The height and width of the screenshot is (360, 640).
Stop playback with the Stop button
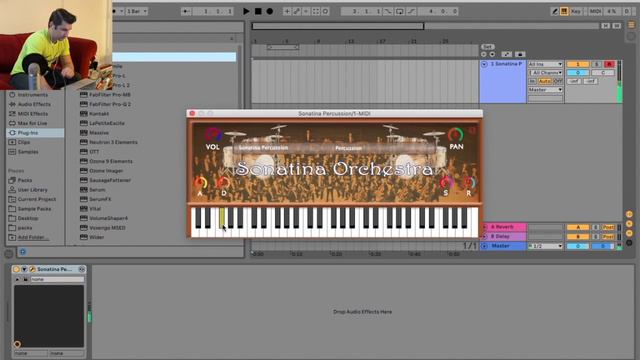258,11
